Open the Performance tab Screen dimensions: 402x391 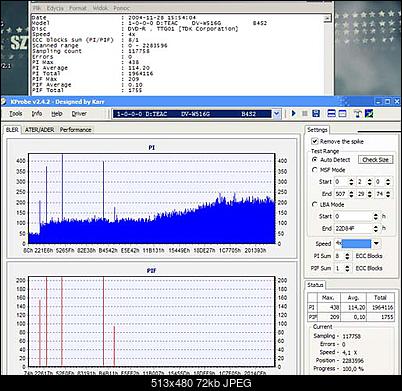pyautogui.click(x=75, y=130)
